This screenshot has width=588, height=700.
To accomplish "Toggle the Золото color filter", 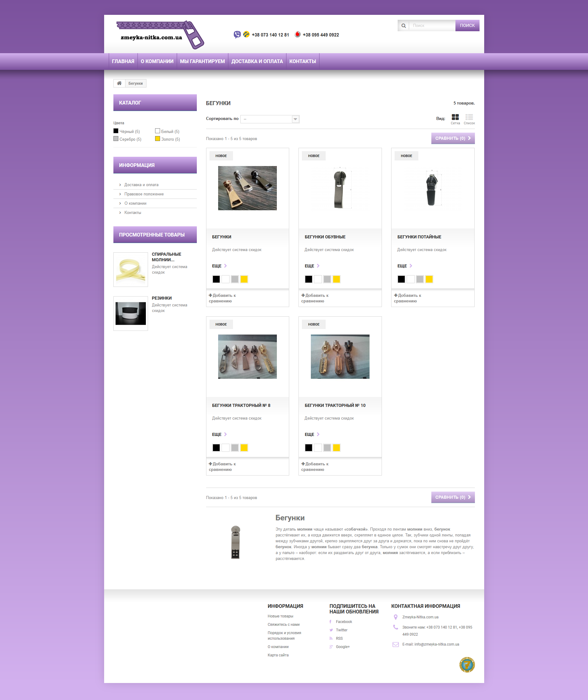I will pos(158,139).
